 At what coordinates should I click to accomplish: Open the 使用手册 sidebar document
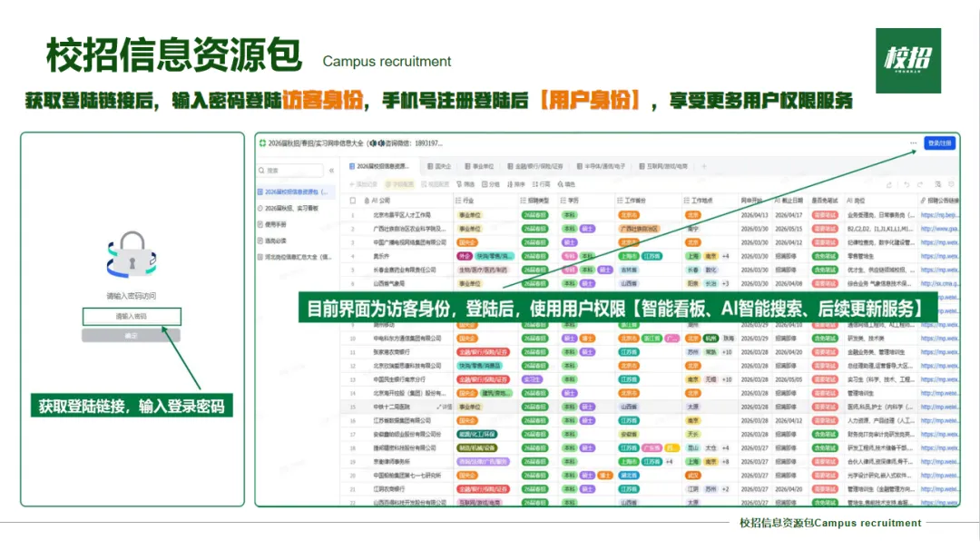pyautogui.click(x=272, y=224)
